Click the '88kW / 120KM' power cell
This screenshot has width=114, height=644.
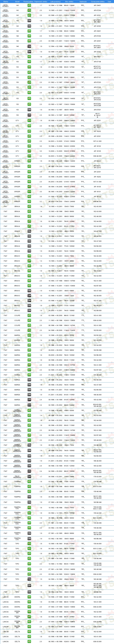[x=69, y=57]
